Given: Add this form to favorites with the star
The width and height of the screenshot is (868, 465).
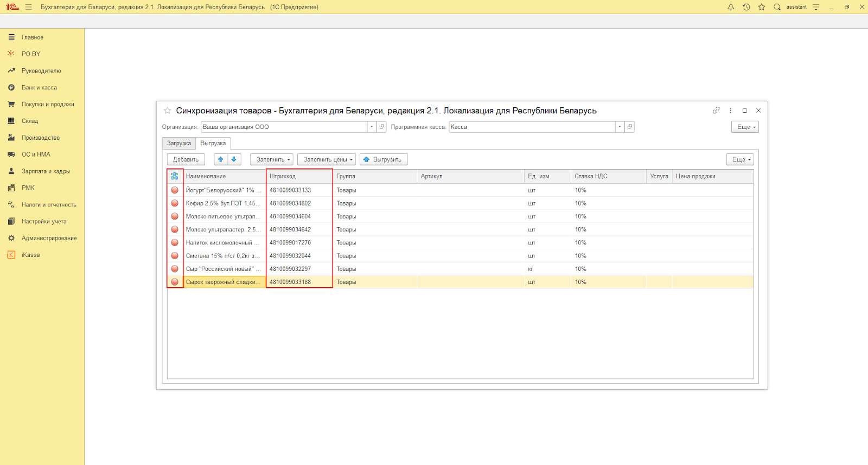Looking at the screenshot, I should coord(168,111).
